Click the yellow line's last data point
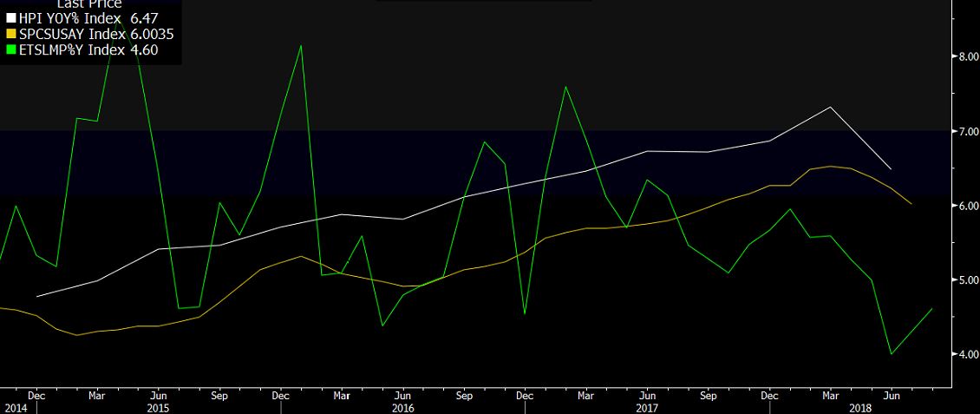Image resolution: width=980 pixels, height=414 pixels. [x=911, y=204]
